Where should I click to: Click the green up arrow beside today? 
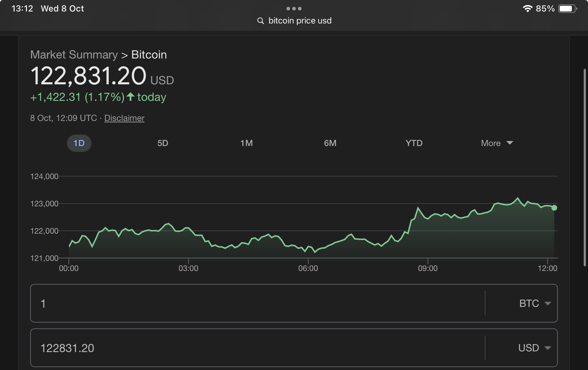pos(131,97)
